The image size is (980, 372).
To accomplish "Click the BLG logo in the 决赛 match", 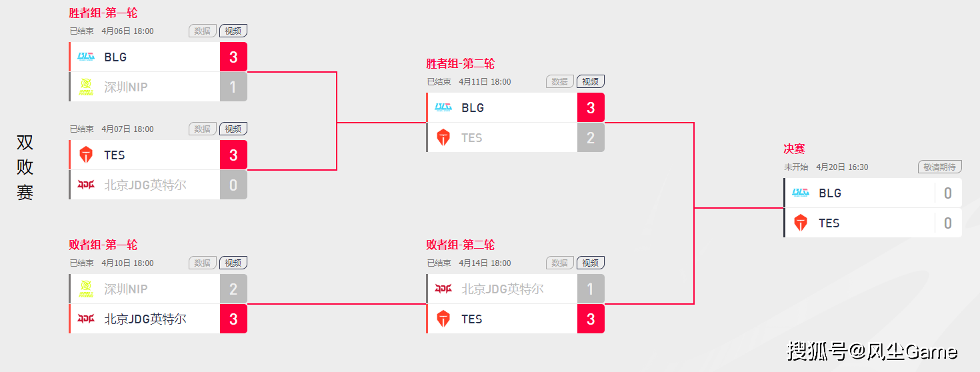I will pyautogui.click(x=801, y=193).
